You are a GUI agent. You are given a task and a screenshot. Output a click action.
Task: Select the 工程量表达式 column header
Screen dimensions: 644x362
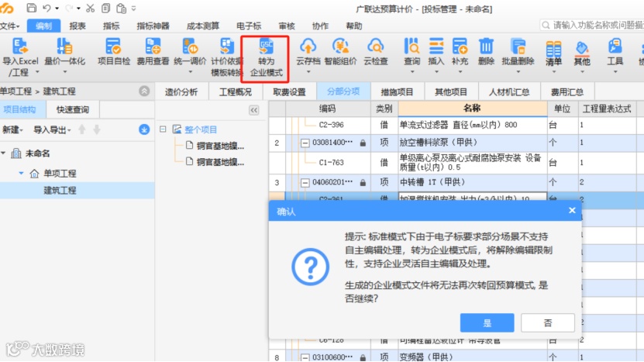(607, 109)
